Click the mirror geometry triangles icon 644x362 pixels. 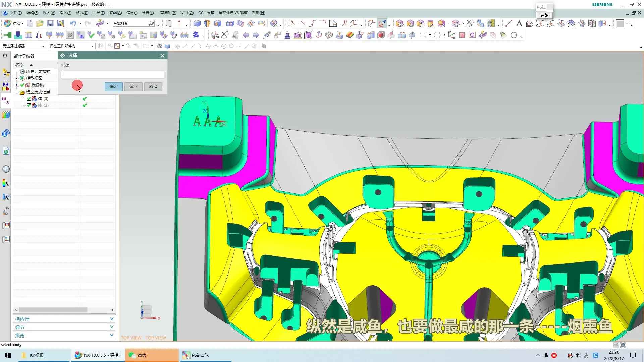click(39, 35)
